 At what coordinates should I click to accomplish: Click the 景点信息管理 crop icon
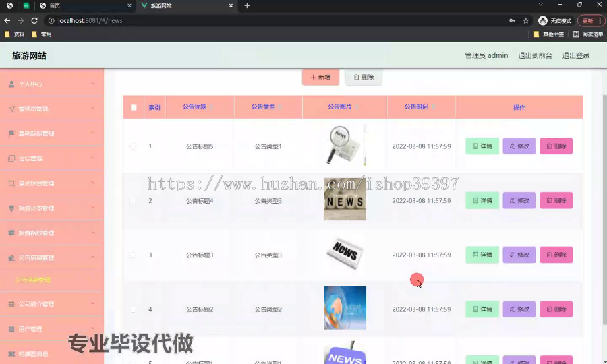point(11,183)
